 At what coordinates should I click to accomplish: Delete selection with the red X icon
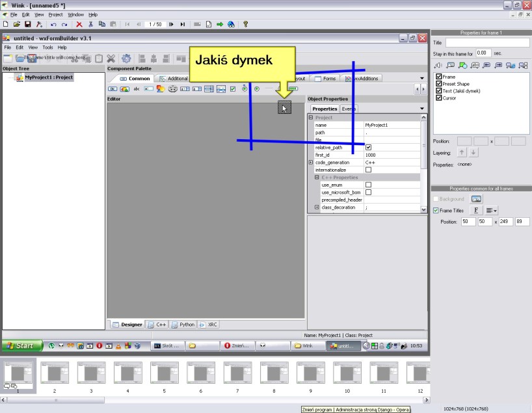click(x=79, y=25)
